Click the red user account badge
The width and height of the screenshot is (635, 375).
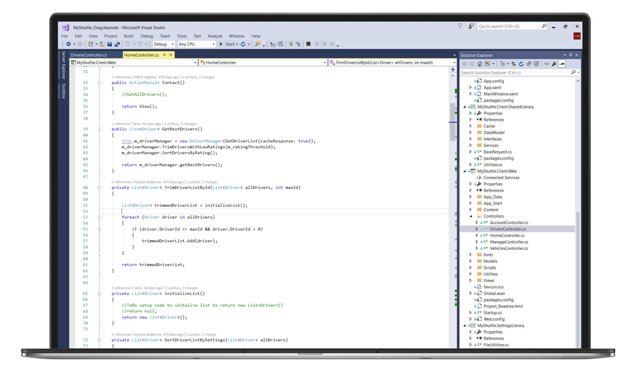click(577, 36)
